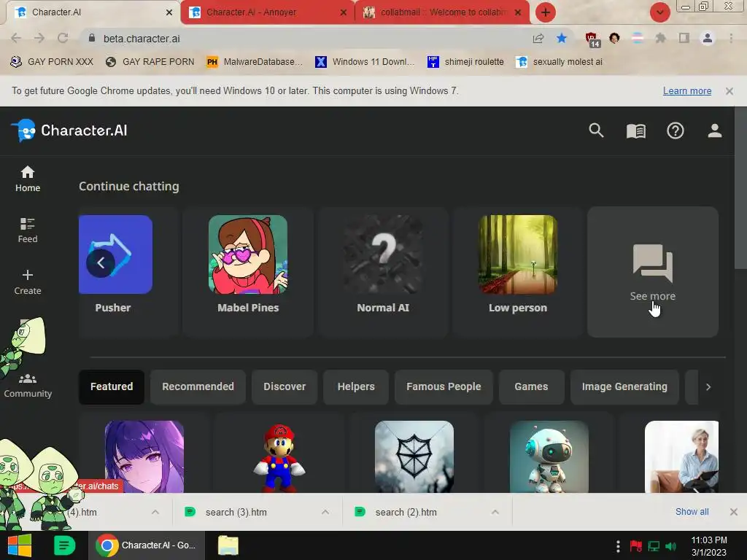This screenshot has width=747, height=560.
Task: Click the share page icon
Action: 538,39
